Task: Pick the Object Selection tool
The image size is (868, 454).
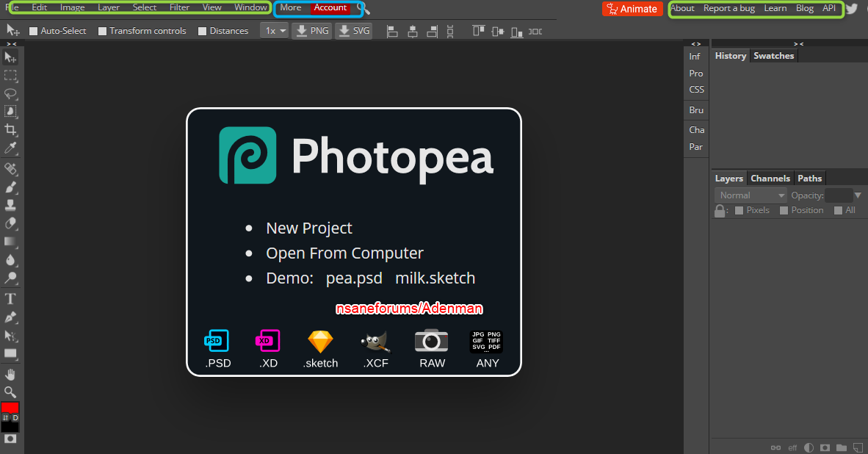Action: (10, 111)
